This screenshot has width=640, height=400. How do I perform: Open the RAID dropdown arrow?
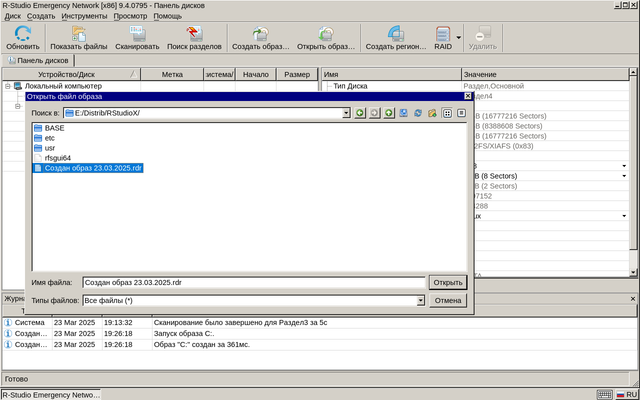click(x=458, y=37)
